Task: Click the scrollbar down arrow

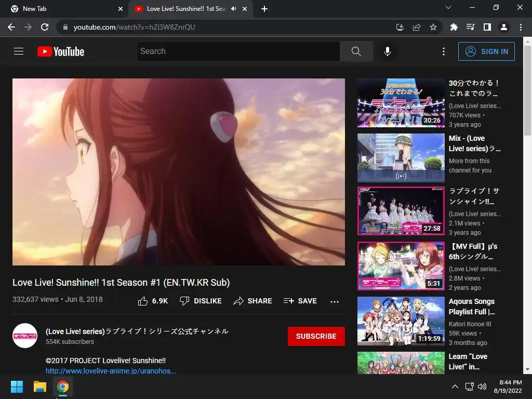Action: pyautogui.click(x=528, y=370)
